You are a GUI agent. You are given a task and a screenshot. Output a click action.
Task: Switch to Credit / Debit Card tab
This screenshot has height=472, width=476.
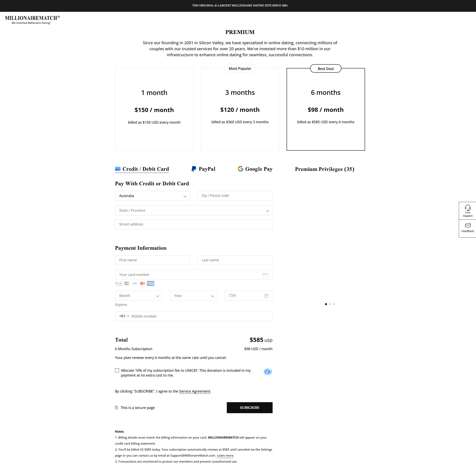[142, 169]
